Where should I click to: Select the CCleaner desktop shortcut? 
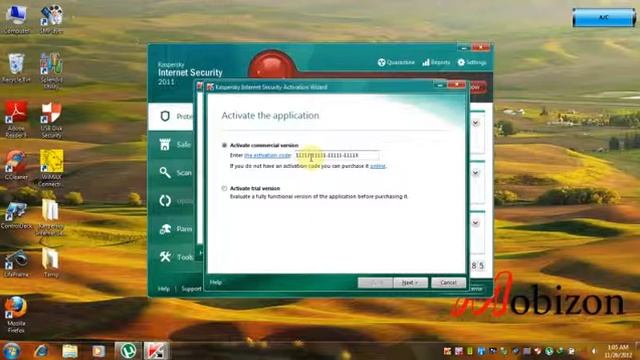16,165
